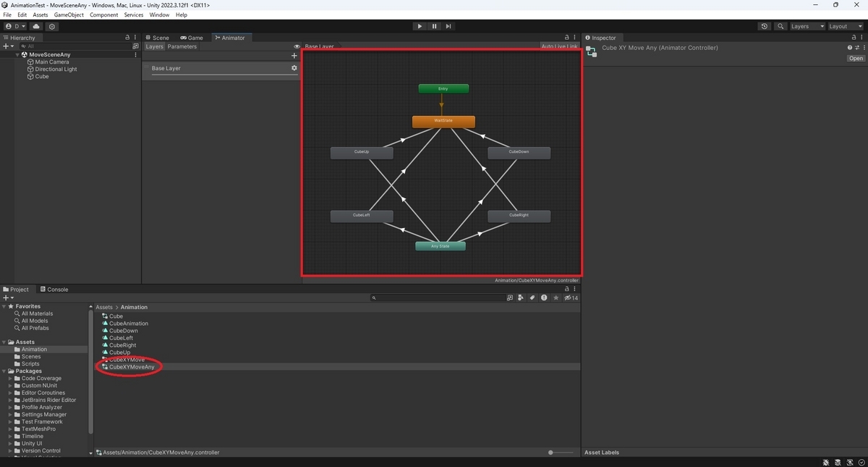Image resolution: width=868 pixels, height=467 pixels.
Task: Open Layers dropdown in toolbar
Action: (x=807, y=26)
